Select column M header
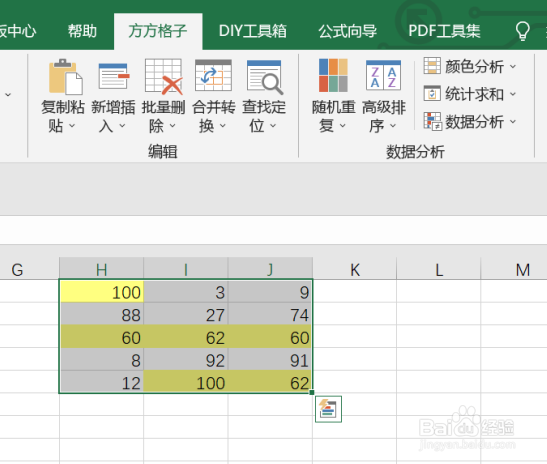Screen dimensions: 547x464 coord(514,269)
